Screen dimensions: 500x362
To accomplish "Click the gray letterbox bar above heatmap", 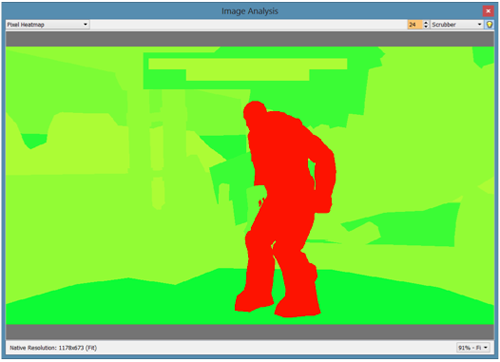I will (x=250, y=39).
